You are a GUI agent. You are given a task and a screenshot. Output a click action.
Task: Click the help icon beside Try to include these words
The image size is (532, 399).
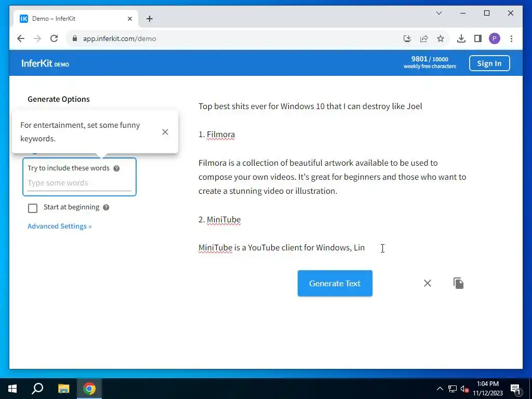(x=116, y=168)
